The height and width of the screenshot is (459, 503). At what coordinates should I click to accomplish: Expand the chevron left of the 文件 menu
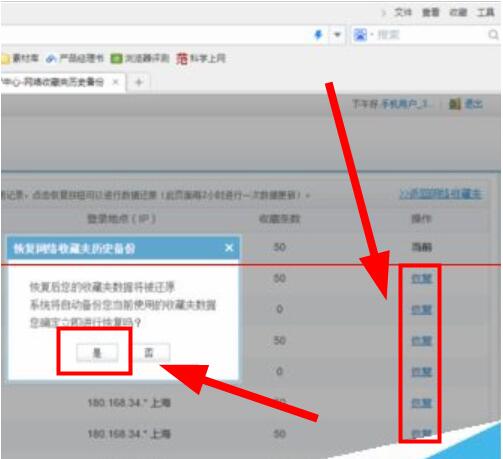[x=384, y=13]
